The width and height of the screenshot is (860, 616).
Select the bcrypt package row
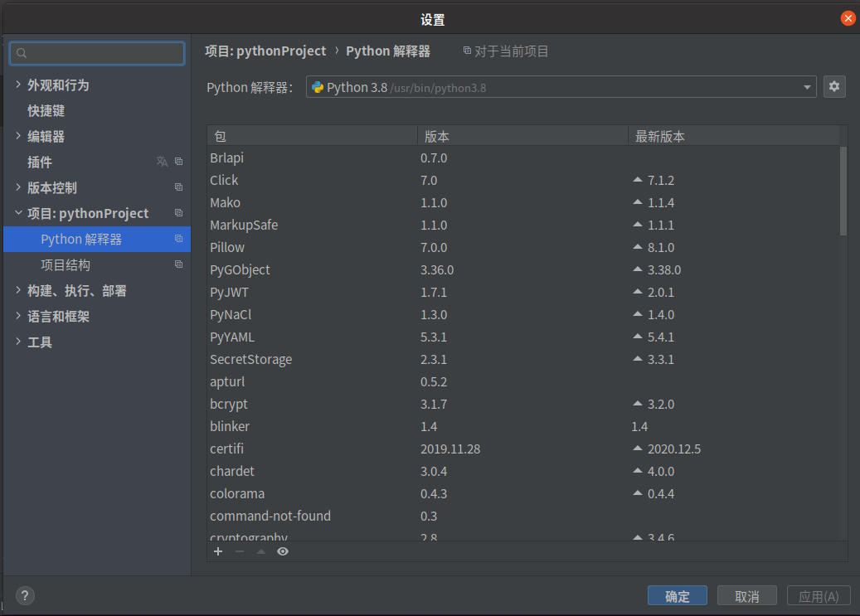523,405
